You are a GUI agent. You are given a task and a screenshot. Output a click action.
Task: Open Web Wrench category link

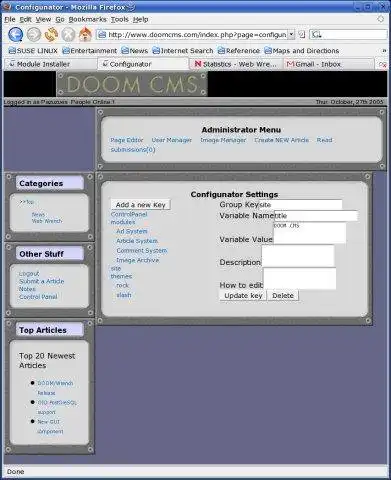[47, 221]
